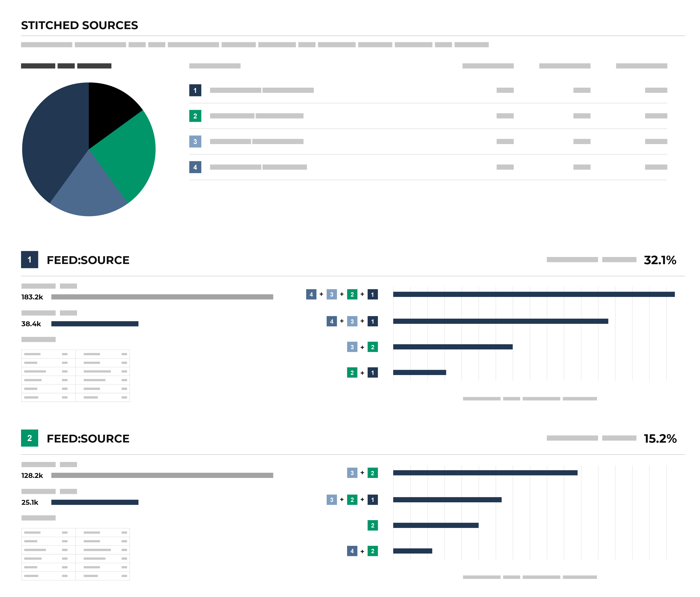Click badge 2 in source 2's 4+2 row

pos(373,551)
